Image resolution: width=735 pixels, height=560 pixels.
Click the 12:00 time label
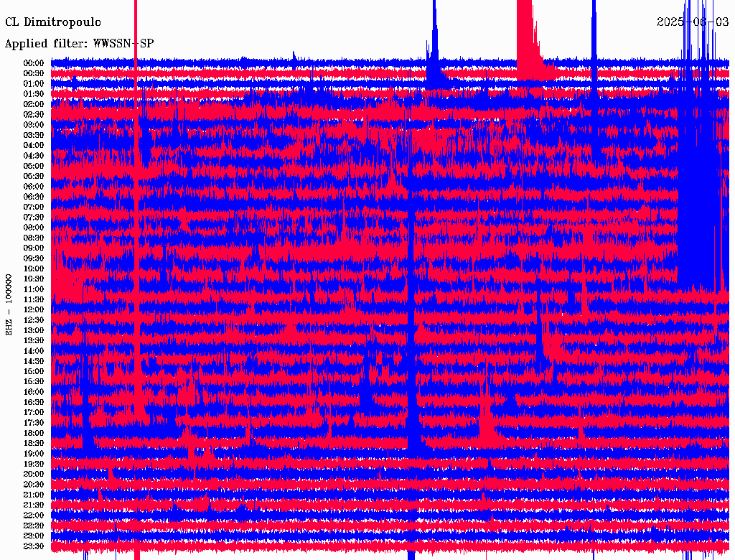click(x=34, y=310)
